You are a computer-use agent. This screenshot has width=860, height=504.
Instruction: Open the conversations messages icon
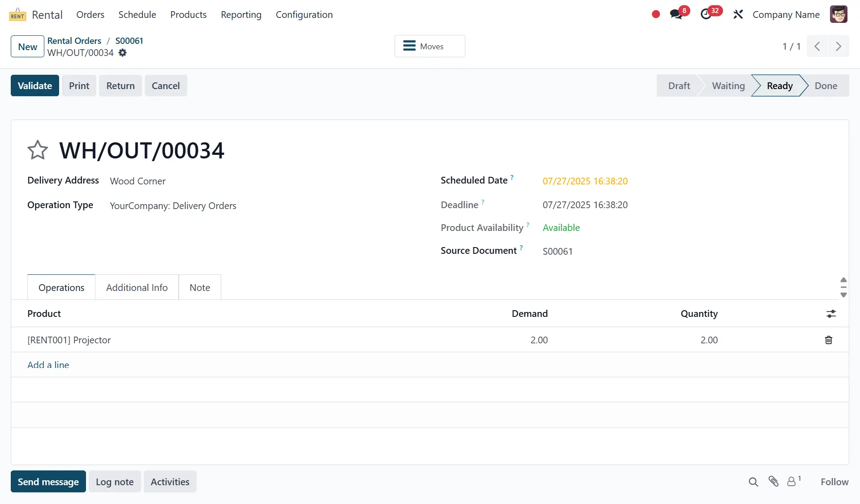point(676,14)
